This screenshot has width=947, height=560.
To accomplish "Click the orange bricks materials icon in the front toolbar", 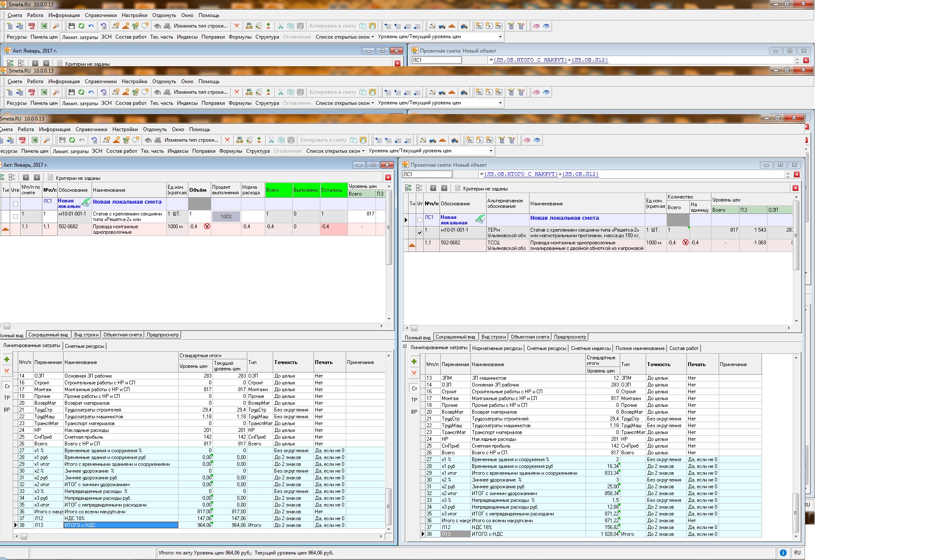I will 443,140.
